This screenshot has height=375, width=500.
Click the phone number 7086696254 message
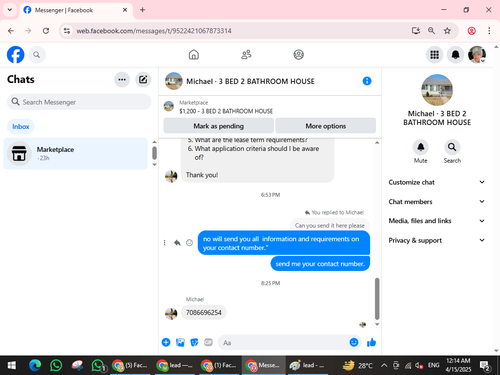204,312
